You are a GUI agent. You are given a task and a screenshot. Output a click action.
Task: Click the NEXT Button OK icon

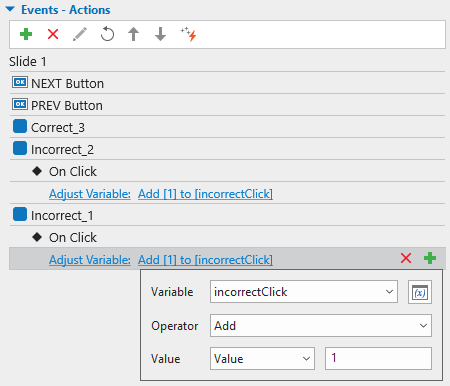click(x=20, y=82)
